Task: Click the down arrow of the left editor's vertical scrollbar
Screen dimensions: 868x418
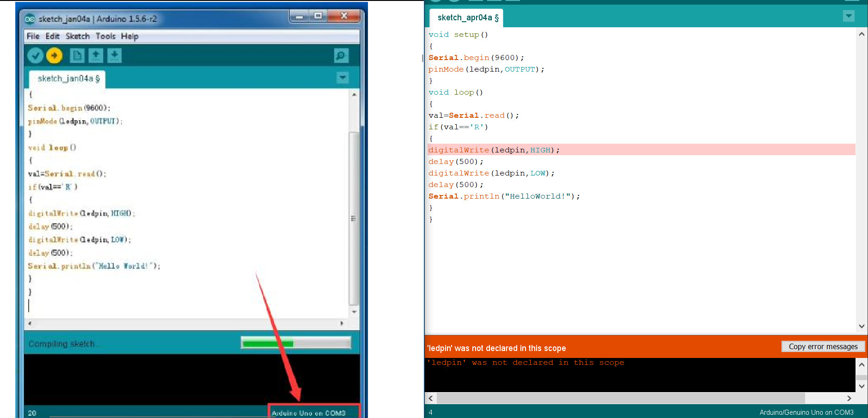Action: pos(354,312)
